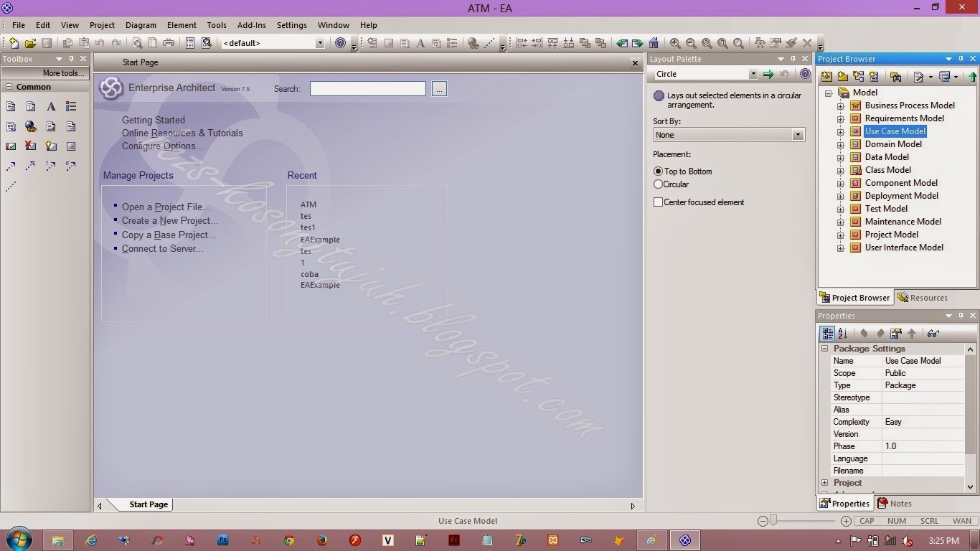Open Google Chrome from taskbar

288,540
